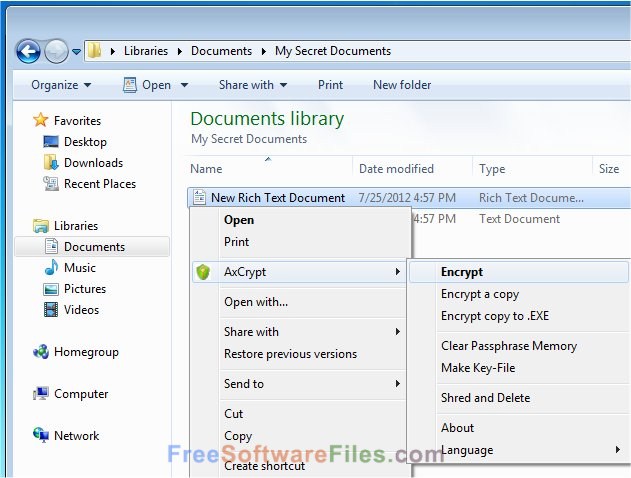
Task: Click the AxCrypt shield icon in context menu
Action: click(x=203, y=272)
